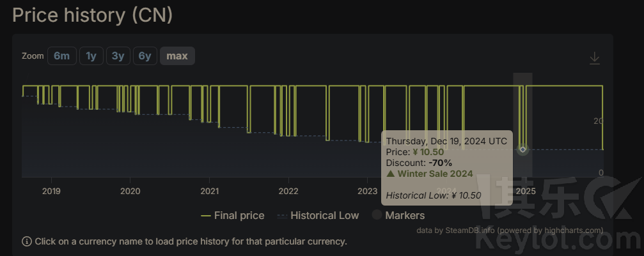Click the 2021 x-axis label
The image size is (644, 256).
pyautogui.click(x=209, y=190)
